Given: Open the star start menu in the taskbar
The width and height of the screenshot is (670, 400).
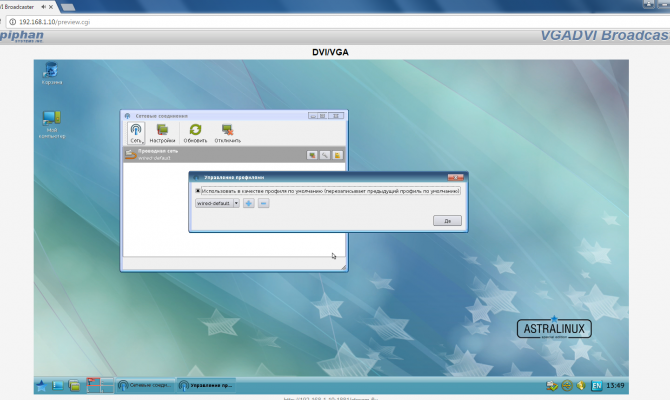Looking at the screenshot, I should pyautogui.click(x=41, y=386).
